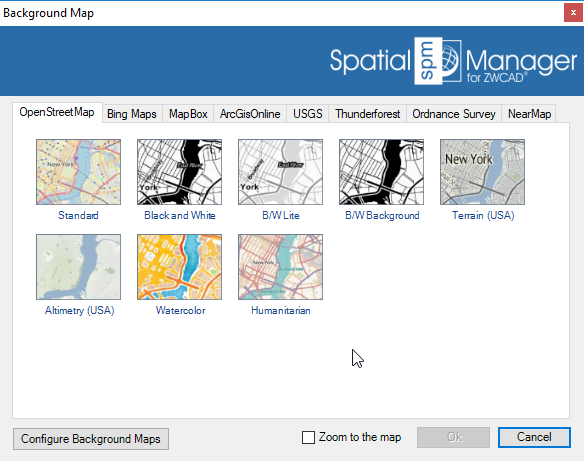Click the B/W Background label
The height and width of the screenshot is (461, 584).
click(x=382, y=215)
